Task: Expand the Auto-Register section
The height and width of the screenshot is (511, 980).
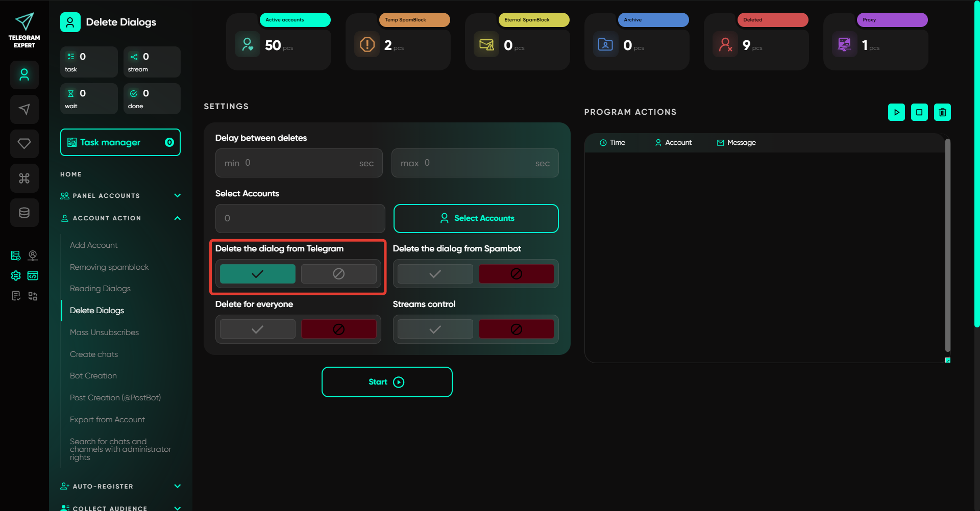Action: pos(177,487)
